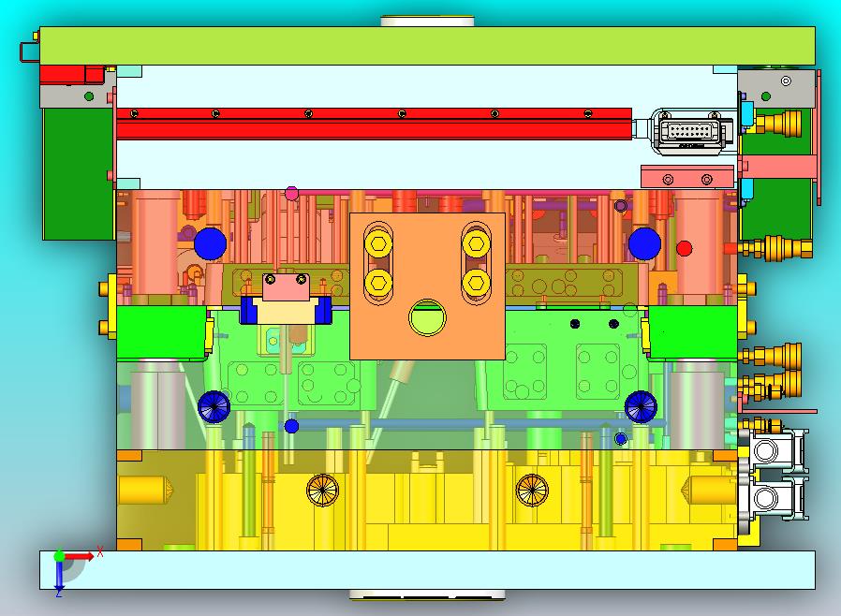
Task: Select the lime-green top clamping plate
Action: pyautogui.click(x=427, y=46)
